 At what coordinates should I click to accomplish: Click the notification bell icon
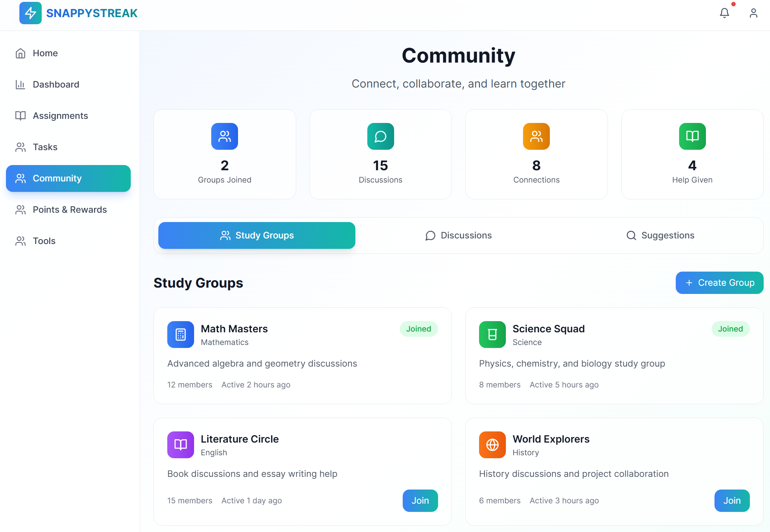coord(724,13)
